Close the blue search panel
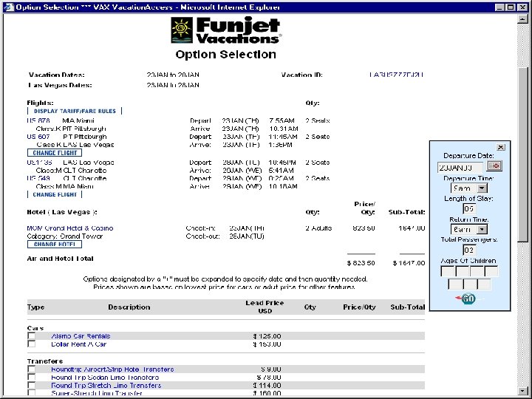Image resolution: width=532 pixels, height=399 pixels. point(500,147)
